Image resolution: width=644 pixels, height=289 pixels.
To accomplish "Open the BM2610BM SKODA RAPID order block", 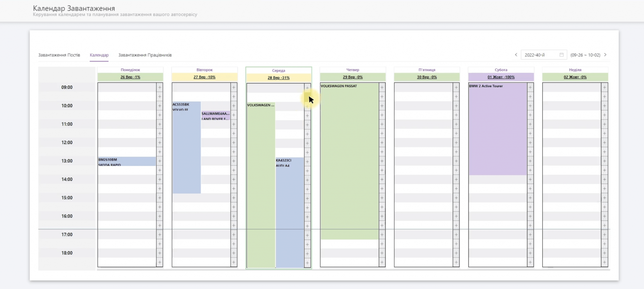I will click(x=127, y=161).
